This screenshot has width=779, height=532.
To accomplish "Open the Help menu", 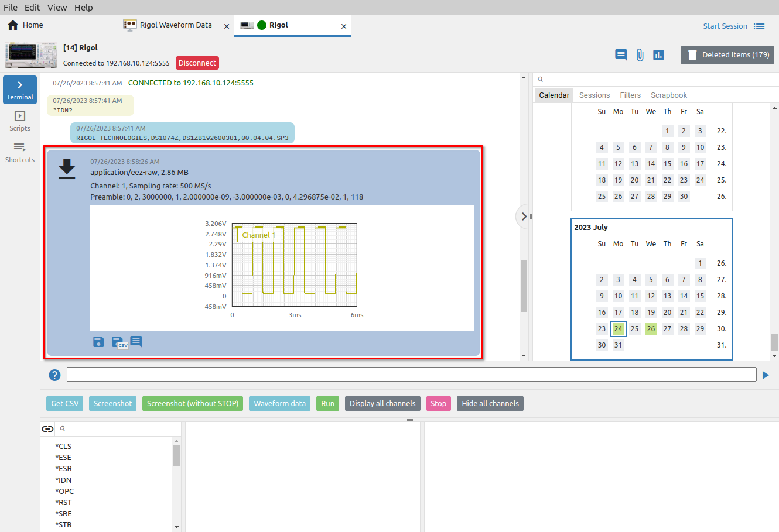I will click(83, 8).
